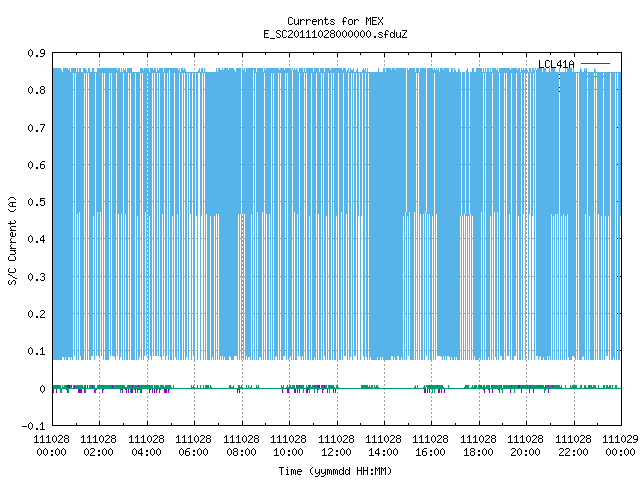Click the 0.4 y-axis tick label
640x480 pixels.
(36, 239)
